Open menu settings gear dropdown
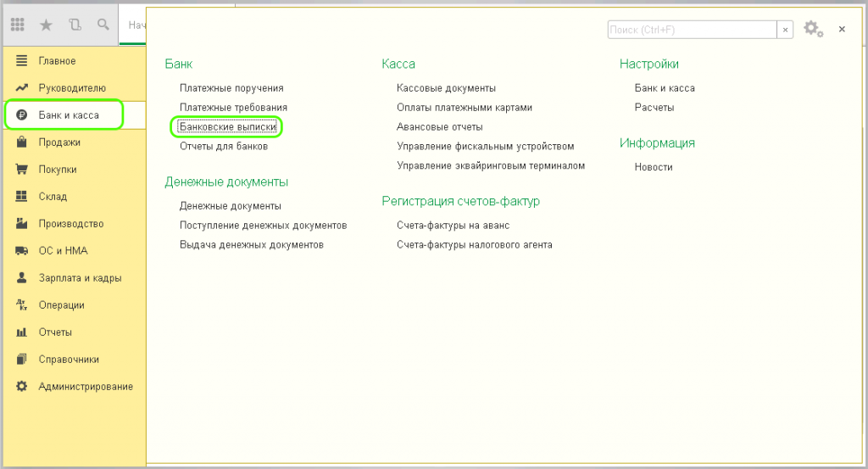 click(x=813, y=29)
